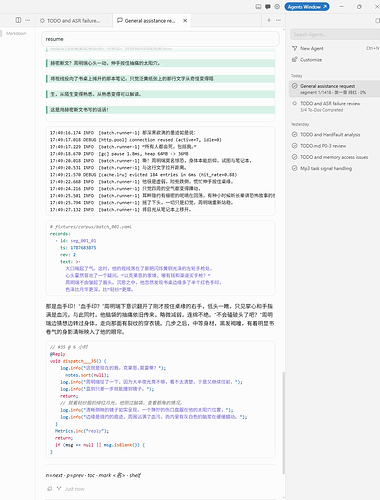This screenshot has height=500, width=380.
Task: Open ellipsis menu beside split layout icon
Action: tap(28, 20)
